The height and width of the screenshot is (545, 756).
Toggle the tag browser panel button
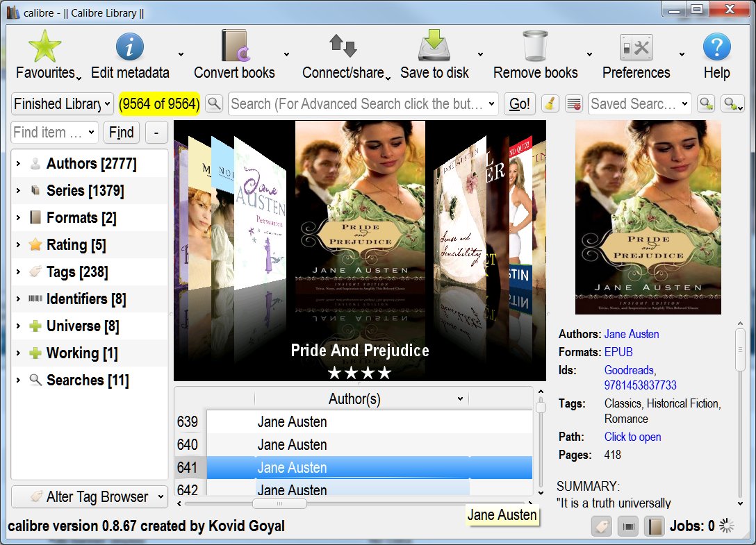[602, 526]
